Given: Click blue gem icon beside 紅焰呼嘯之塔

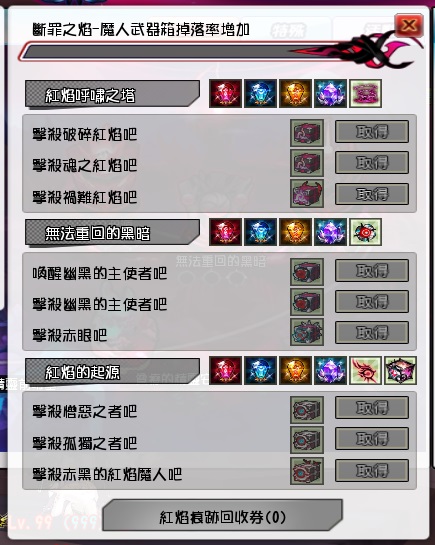Looking at the screenshot, I should pyautogui.click(x=261, y=93).
